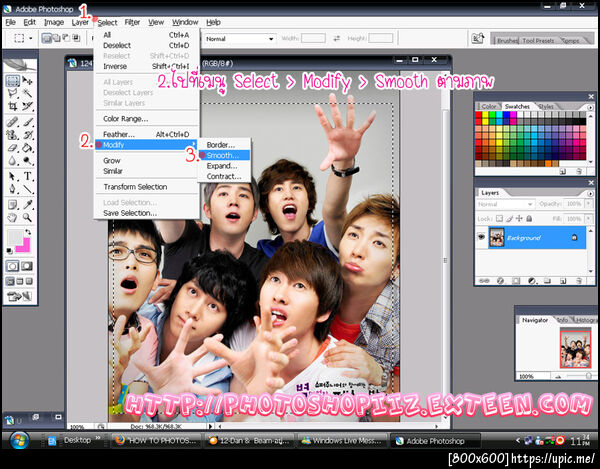
Task: Swap width and height in options bar
Action: pos(336,38)
